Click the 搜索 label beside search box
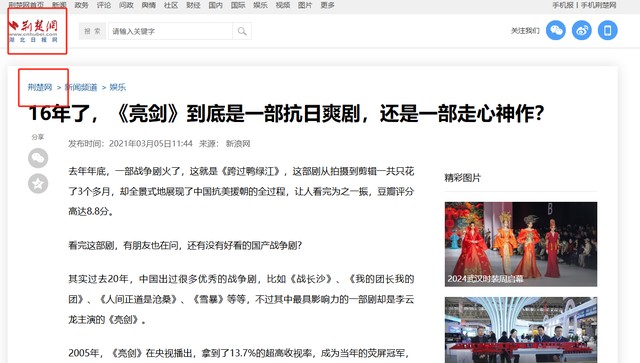The image size is (640, 363). point(92,31)
